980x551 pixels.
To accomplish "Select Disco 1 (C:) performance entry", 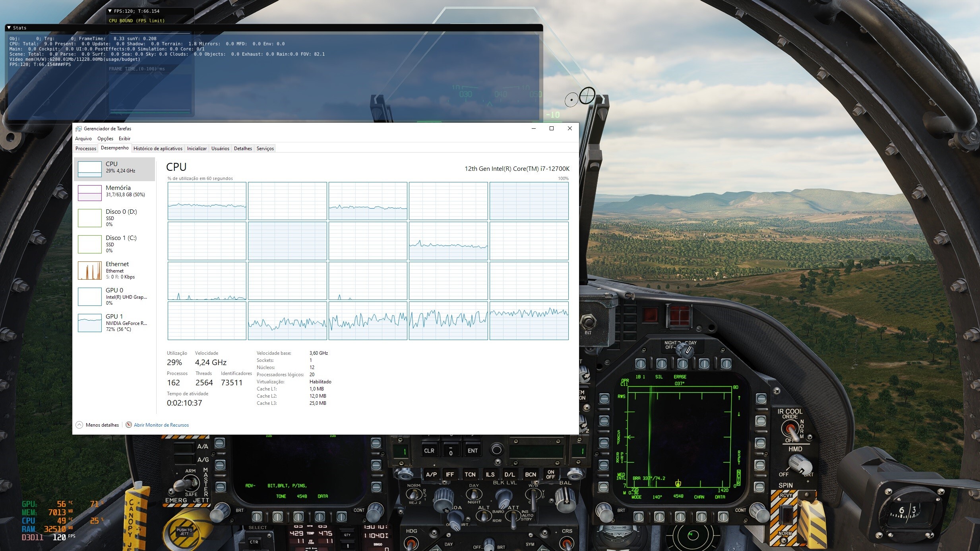I will point(114,244).
